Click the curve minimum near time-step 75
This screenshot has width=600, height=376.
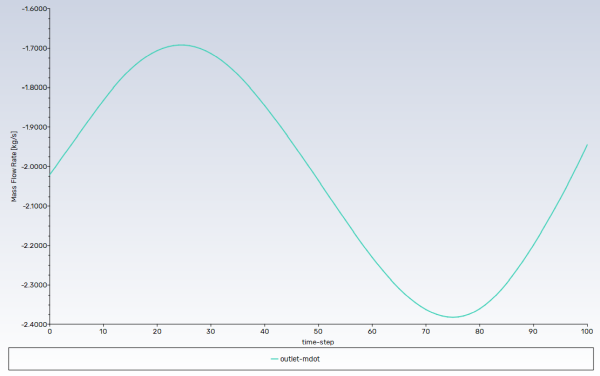453,317
